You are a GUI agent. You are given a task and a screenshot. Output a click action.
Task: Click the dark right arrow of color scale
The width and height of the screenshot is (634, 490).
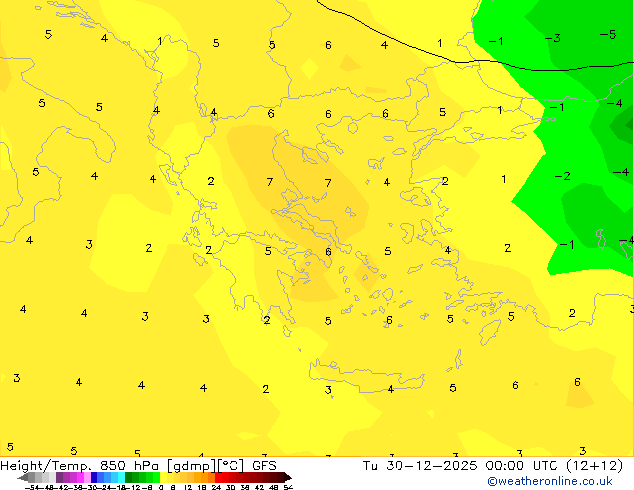[x=288, y=477]
